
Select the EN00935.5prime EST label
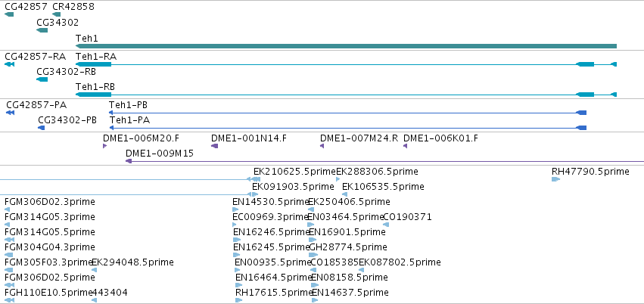[x=272, y=262]
